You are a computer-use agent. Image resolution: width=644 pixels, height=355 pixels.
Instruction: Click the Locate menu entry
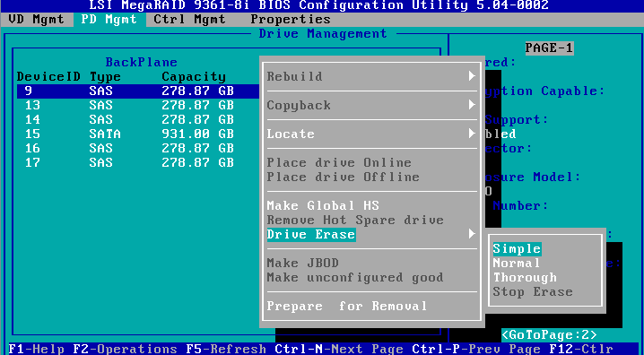(x=291, y=134)
